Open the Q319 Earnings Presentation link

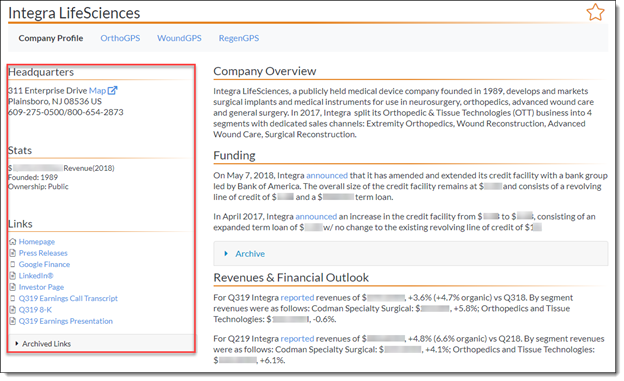66,321
